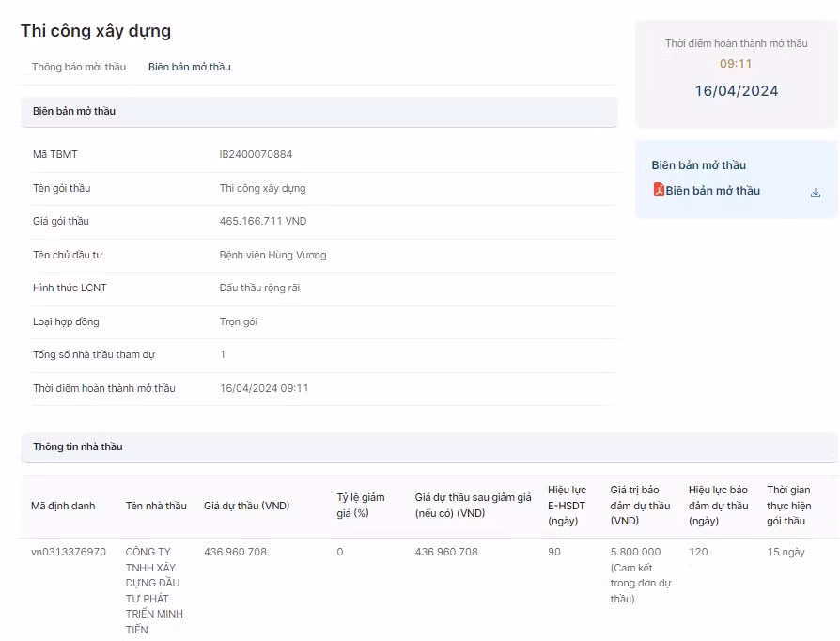Click the Tỷ lệ giảm giá (%) column header
The height and width of the screenshot is (641, 840).
361,506
